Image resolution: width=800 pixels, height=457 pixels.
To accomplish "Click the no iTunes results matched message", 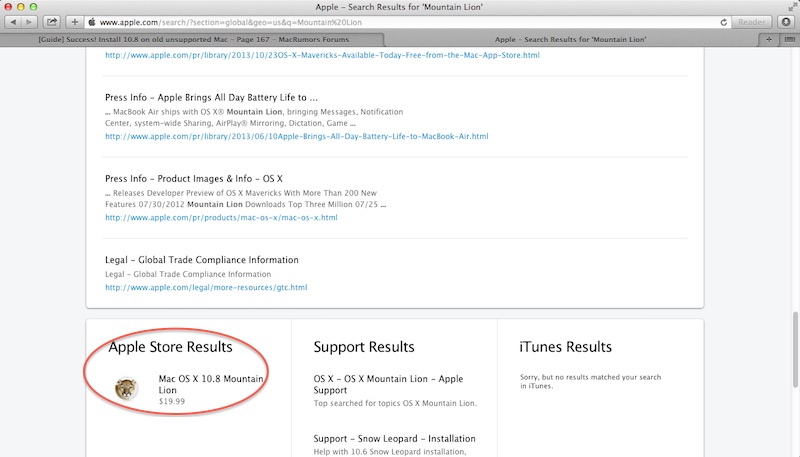I will [590, 382].
